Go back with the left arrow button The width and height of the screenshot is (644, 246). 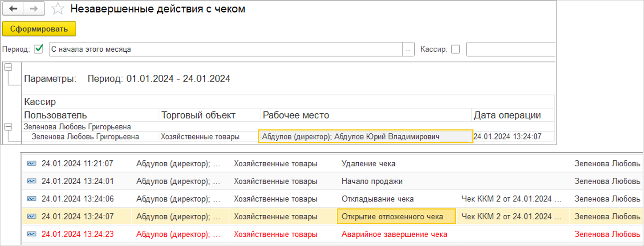pyautogui.click(x=13, y=9)
